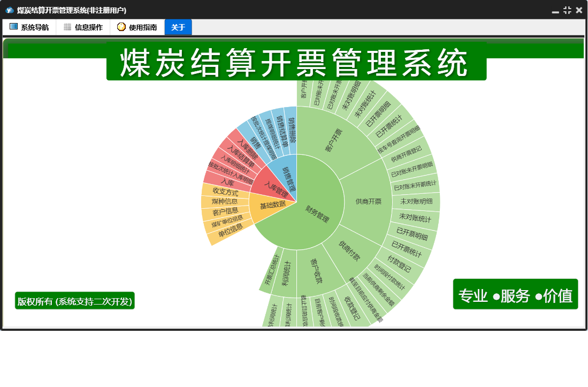Select the blue 销售管理 segment
The image size is (588, 387).
coord(288,179)
